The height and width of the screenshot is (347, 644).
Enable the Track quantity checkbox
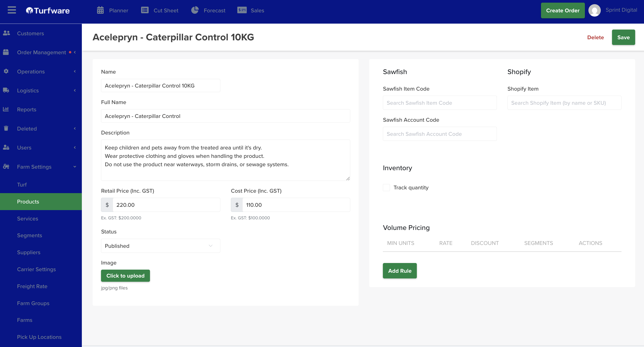386,188
